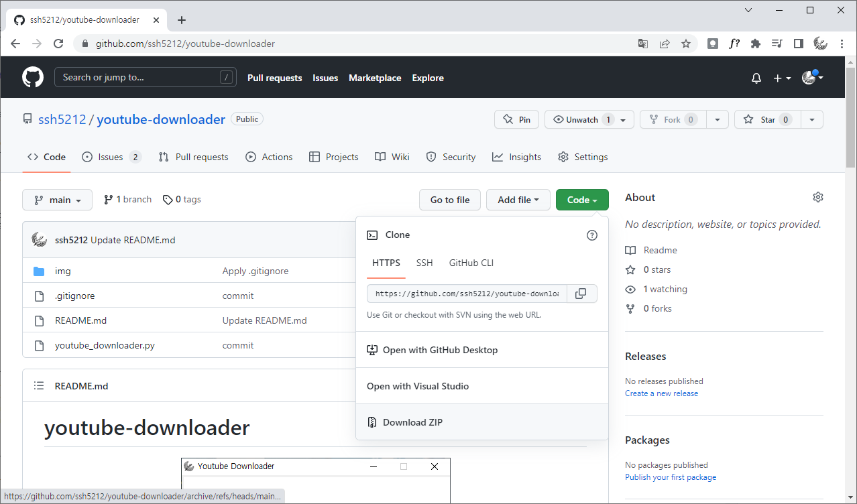Fork the repository
Image resolution: width=857 pixels, height=504 pixels.
click(x=673, y=119)
